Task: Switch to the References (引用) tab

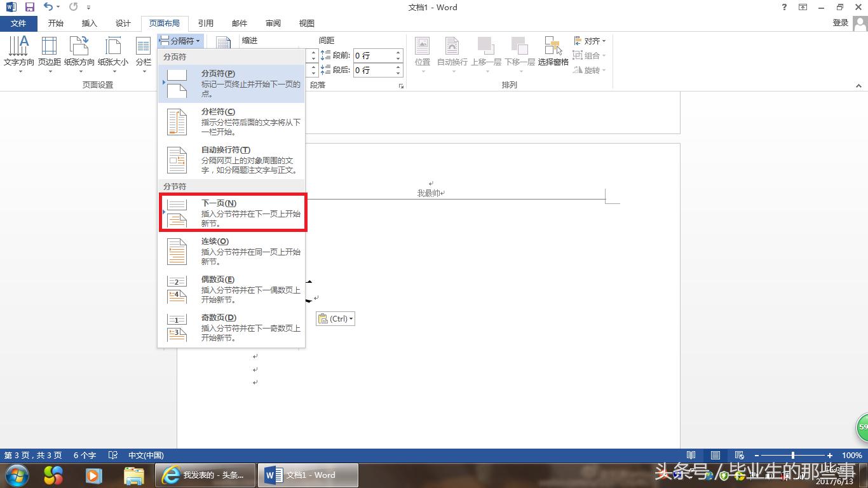Action: (206, 24)
